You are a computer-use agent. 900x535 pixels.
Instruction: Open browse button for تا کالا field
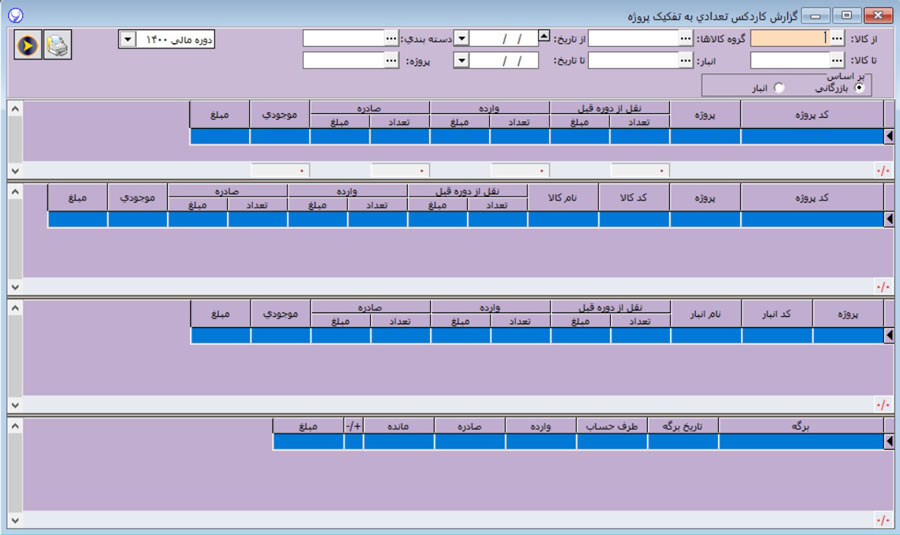point(837,60)
